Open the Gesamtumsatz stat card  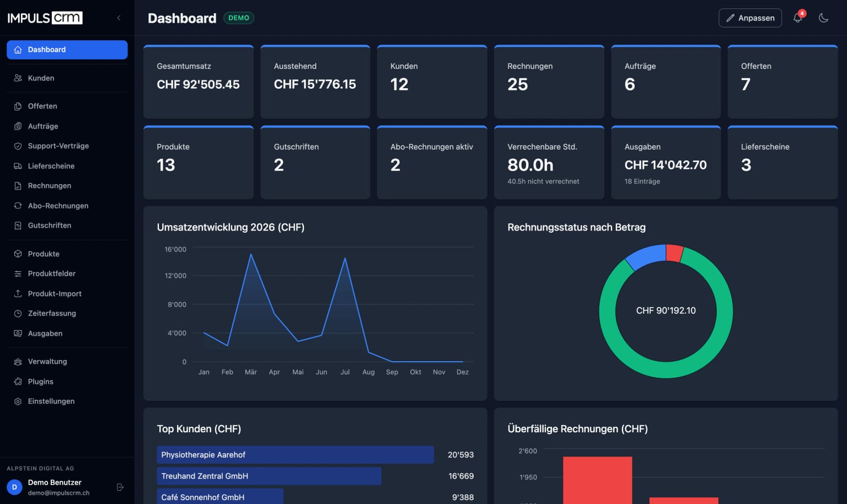[199, 82]
